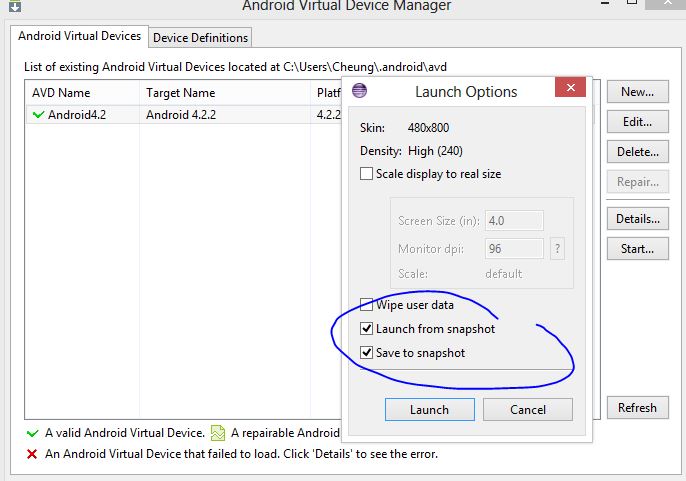Image resolution: width=686 pixels, height=481 pixels.
Task: Click the Density High (240) text
Action: tap(435, 151)
